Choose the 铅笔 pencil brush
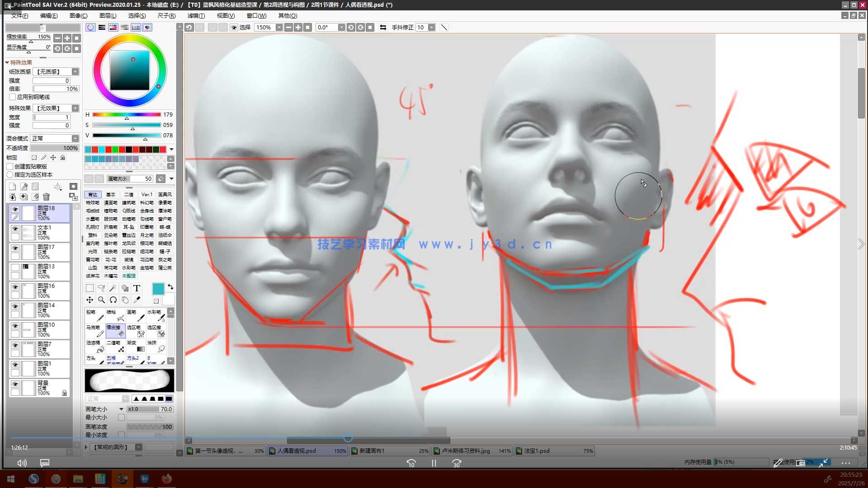Image resolution: width=868 pixels, height=488 pixels. click(95, 315)
